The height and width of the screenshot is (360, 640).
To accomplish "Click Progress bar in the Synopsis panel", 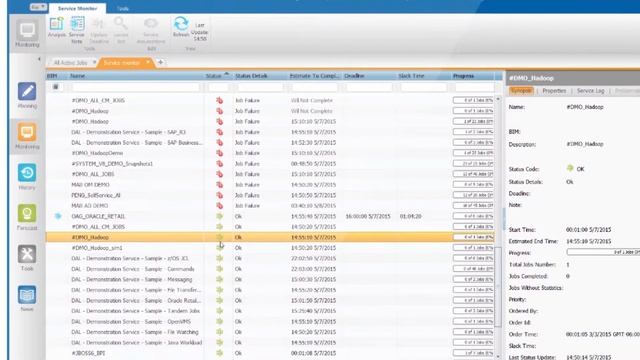I will click(603, 252).
